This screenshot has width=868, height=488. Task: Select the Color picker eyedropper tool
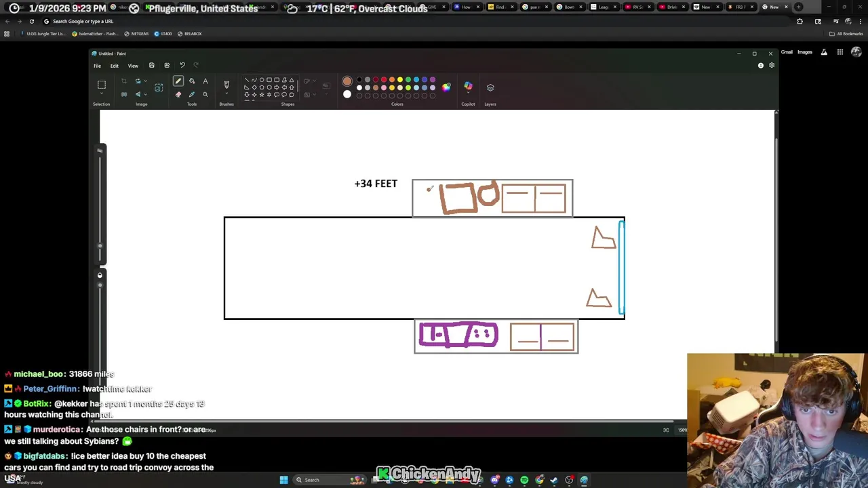pos(192,94)
